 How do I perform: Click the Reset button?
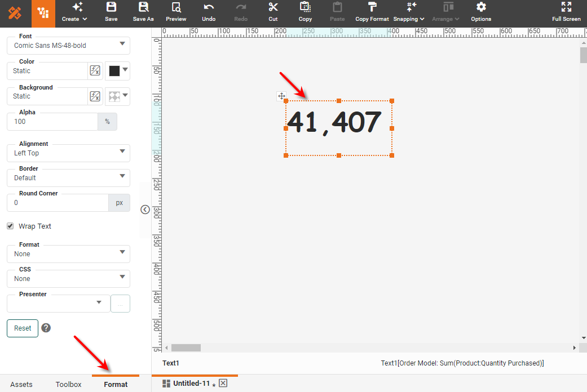tap(22, 328)
